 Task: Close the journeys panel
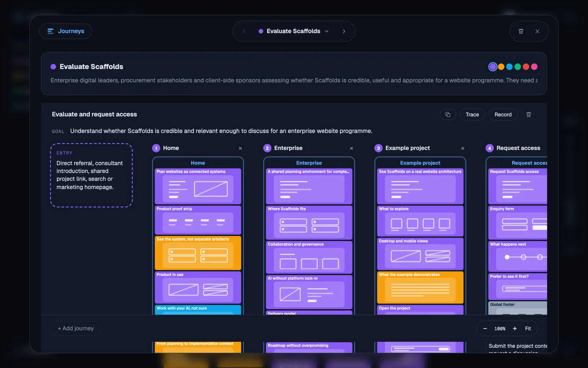[537, 31]
